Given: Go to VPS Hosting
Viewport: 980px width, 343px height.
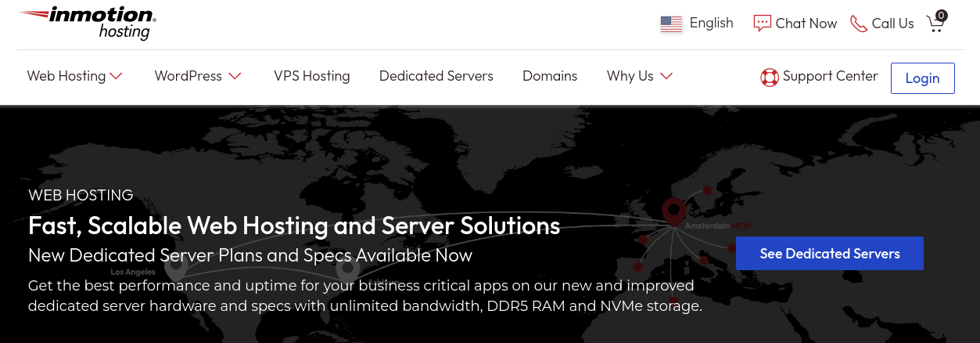Looking at the screenshot, I should [x=312, y=76].
